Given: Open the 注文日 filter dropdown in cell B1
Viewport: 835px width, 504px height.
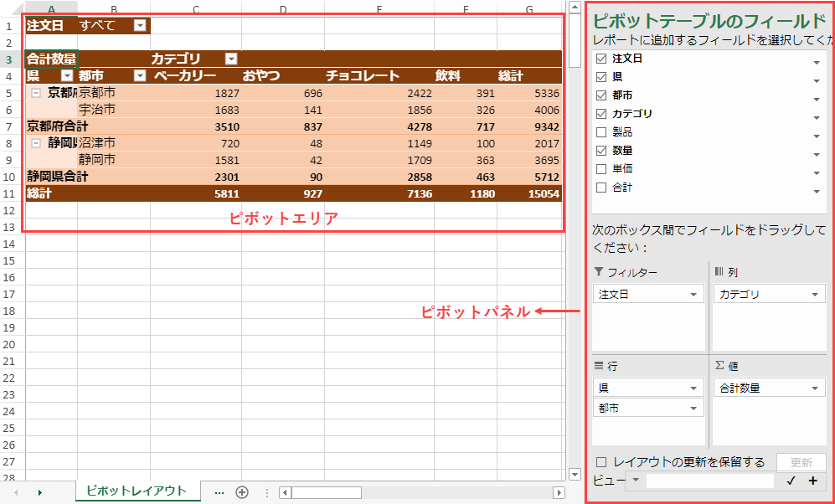Looking at the screenshot, I should 140,26.
